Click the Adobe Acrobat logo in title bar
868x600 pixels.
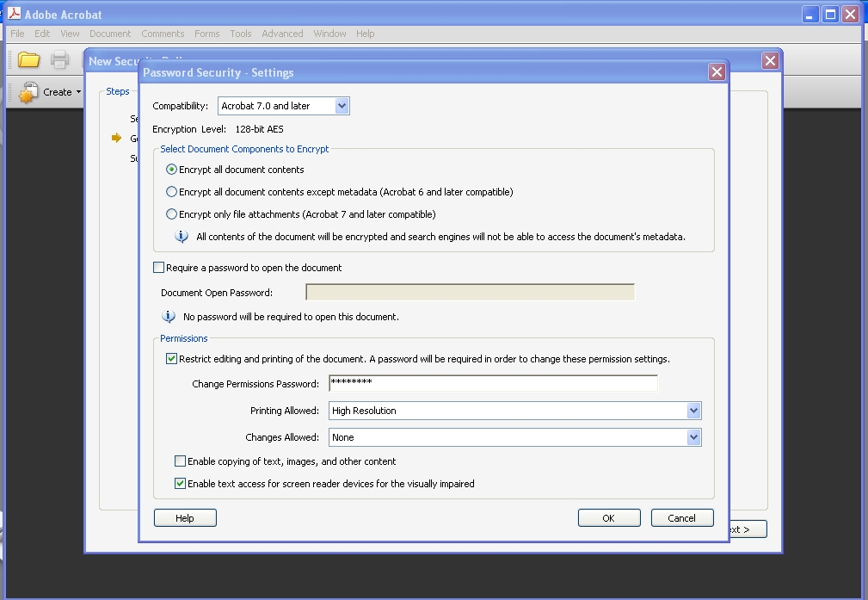click(15, 13)
